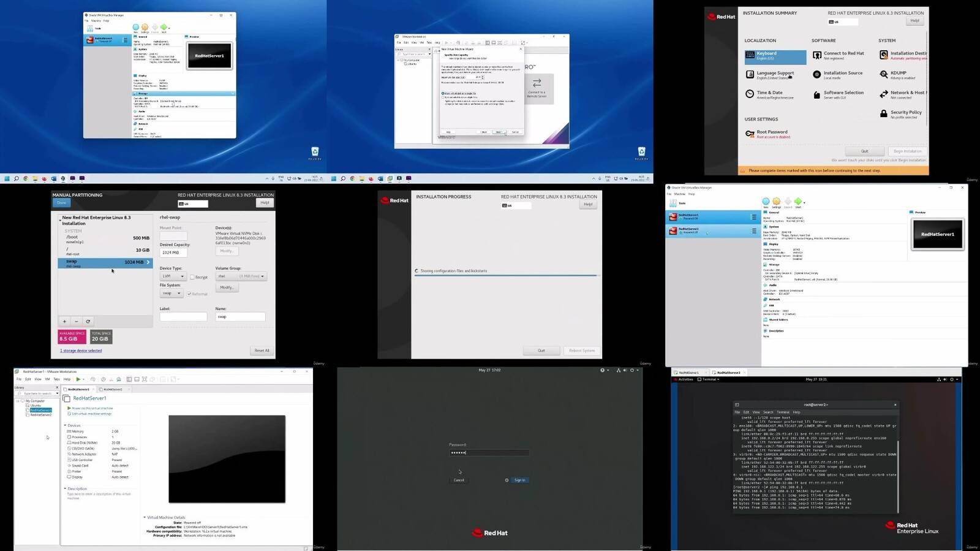Open Terminal app menu in GNOME top bar
The image size is (980, 551).
[x=709, y=379]
